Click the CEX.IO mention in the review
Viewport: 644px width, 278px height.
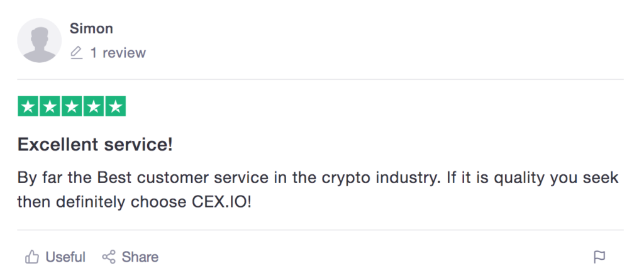point(222,202)
